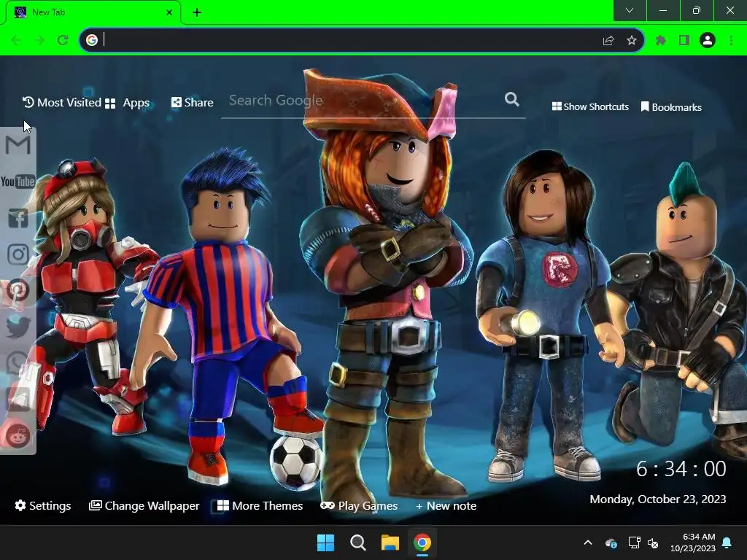Add a New note
Image resolution: width=747 pixels, height=560 pixels.
coord(446,506)
